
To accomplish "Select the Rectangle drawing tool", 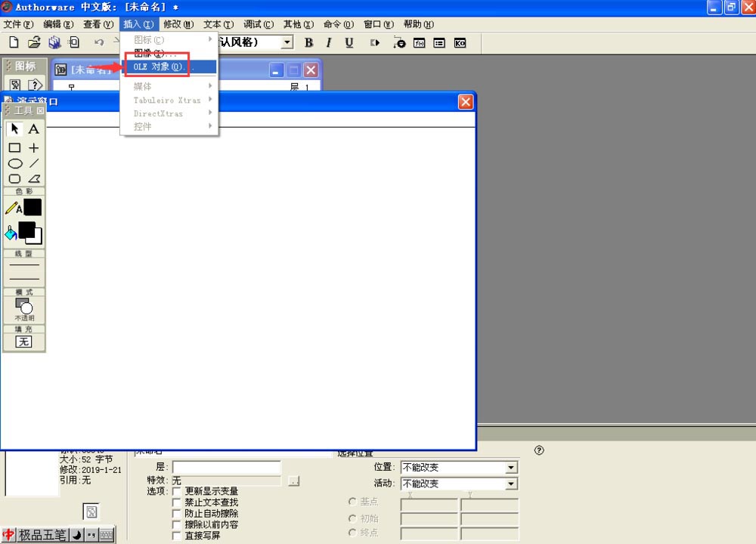I will (14, 147).
